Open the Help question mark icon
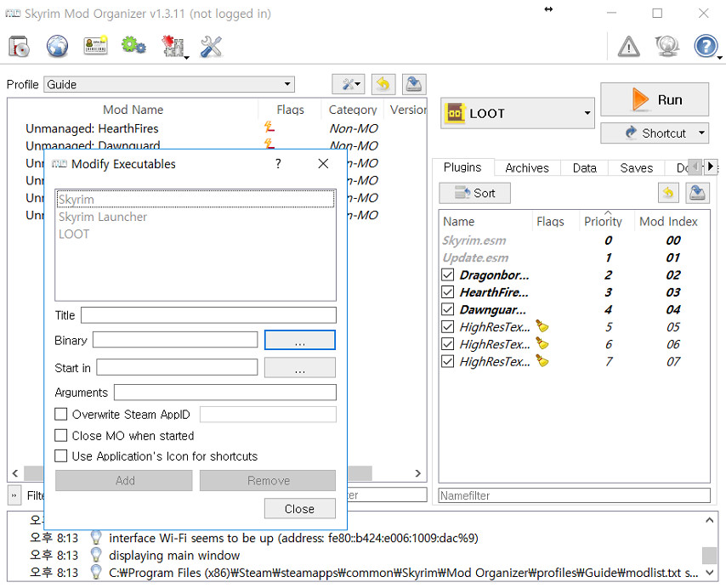The height and width of the screenshot is (588, 726). [x=705, y=46]
